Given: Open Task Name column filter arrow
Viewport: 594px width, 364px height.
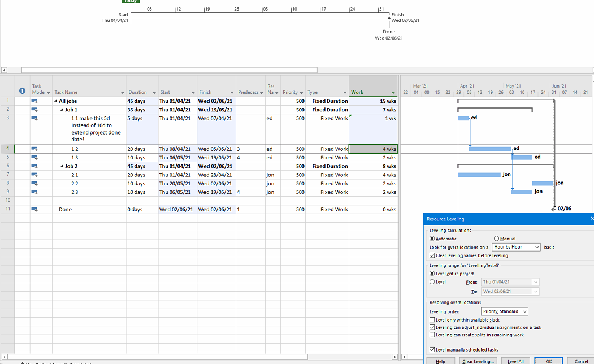Looking at the screenshot, I should tap(123, 93).
